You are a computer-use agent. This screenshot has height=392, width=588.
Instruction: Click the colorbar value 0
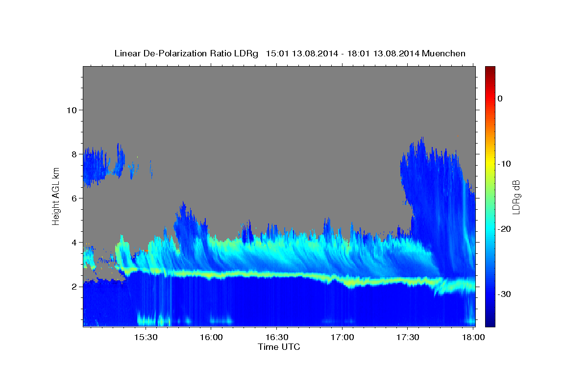point(500,98)
